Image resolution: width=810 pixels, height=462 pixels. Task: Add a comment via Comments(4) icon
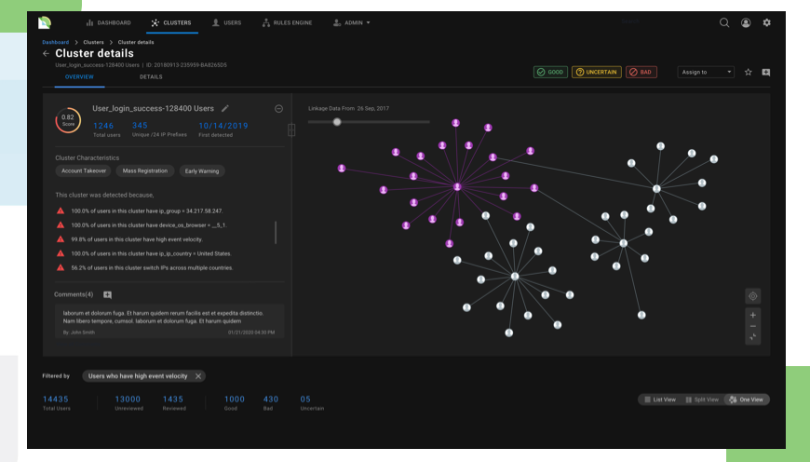[107, 295]
